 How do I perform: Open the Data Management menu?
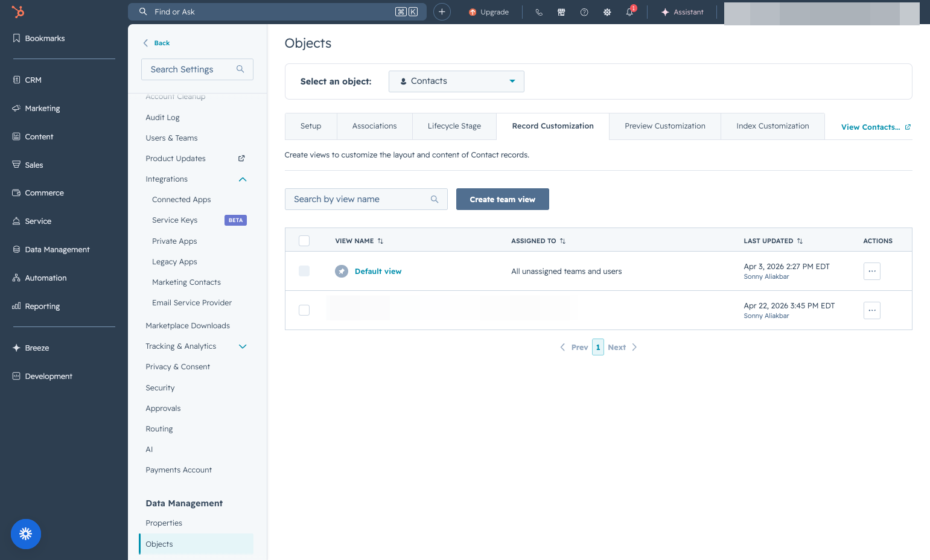51,249
